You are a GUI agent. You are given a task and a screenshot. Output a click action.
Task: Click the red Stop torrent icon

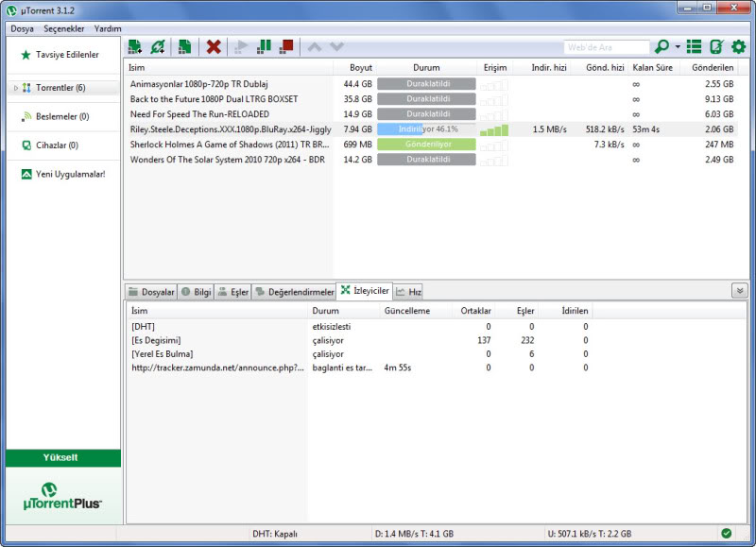pyautogui.click(x=286, y=46)
